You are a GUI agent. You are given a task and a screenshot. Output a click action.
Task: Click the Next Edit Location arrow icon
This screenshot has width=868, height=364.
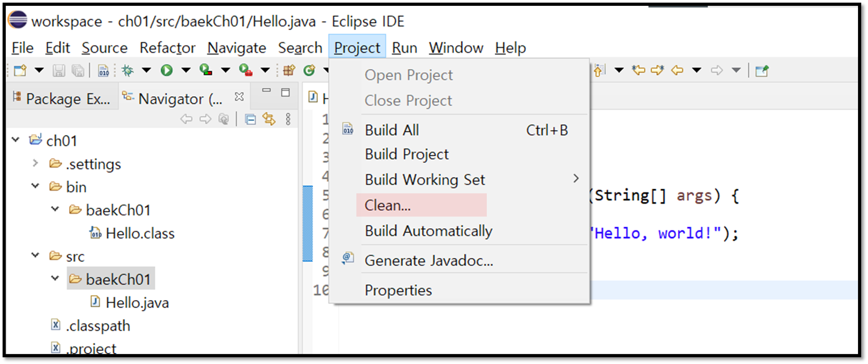658,70
